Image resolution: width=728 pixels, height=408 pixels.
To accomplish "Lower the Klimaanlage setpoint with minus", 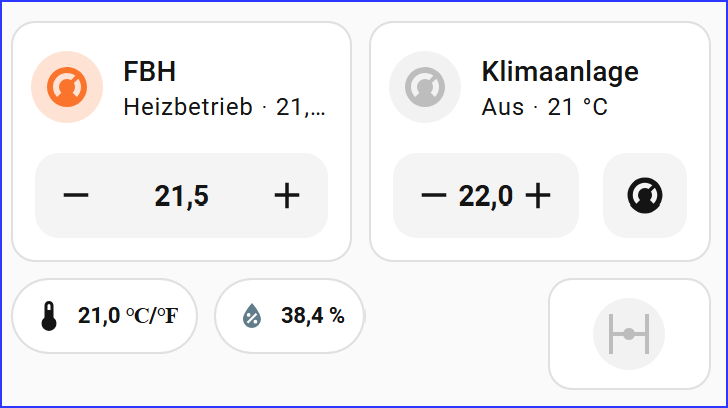I will pyautogui.click(x=433, y=196).
